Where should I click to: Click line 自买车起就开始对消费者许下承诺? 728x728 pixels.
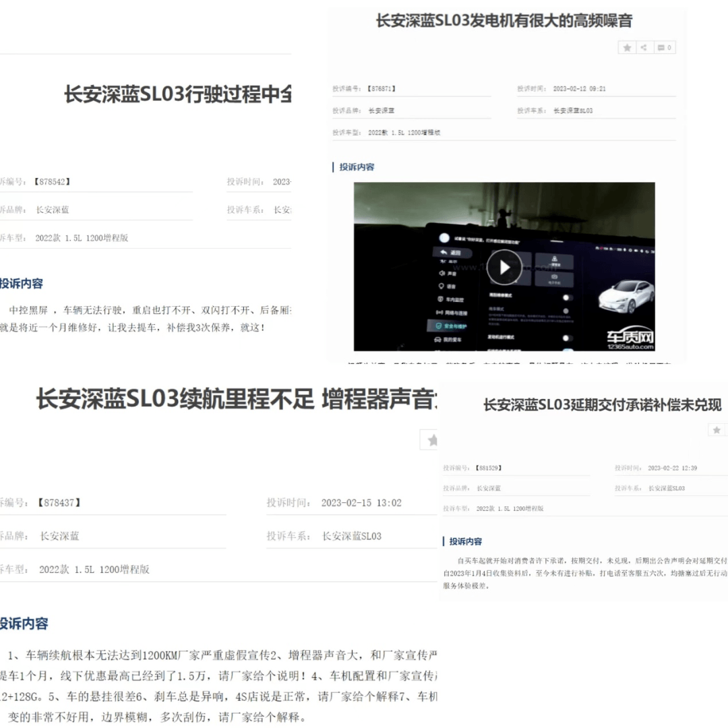click(x=592, y=561)
